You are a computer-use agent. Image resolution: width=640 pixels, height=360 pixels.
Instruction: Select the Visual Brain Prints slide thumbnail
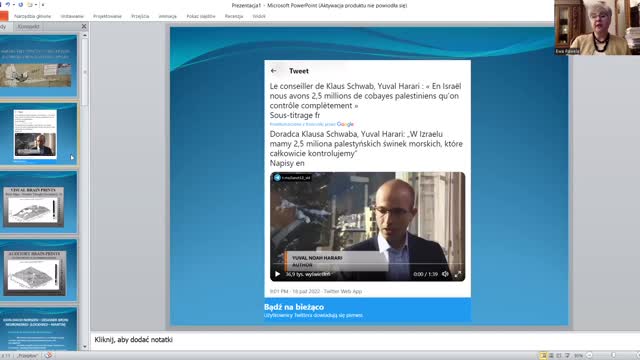coord(38,202)
